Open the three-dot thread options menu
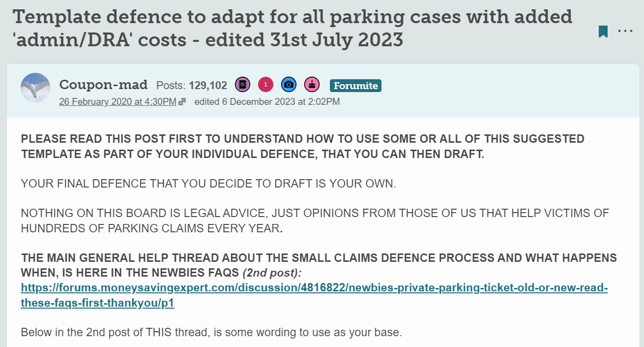644x347 pixels. 625,31
